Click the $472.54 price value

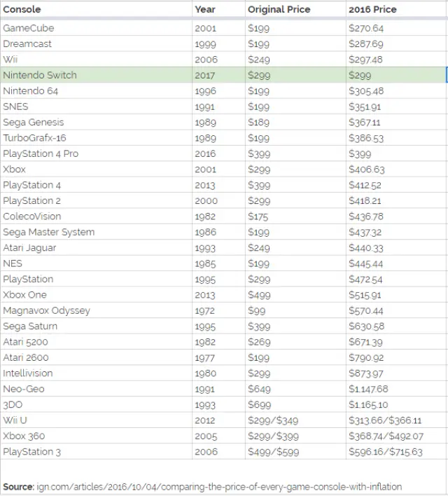(x=365, y=280)
